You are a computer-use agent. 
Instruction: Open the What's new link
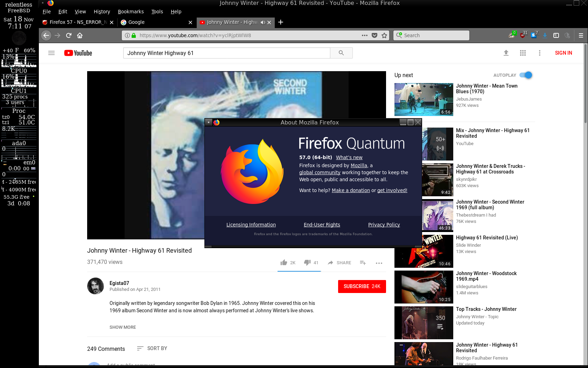point(349,157)
